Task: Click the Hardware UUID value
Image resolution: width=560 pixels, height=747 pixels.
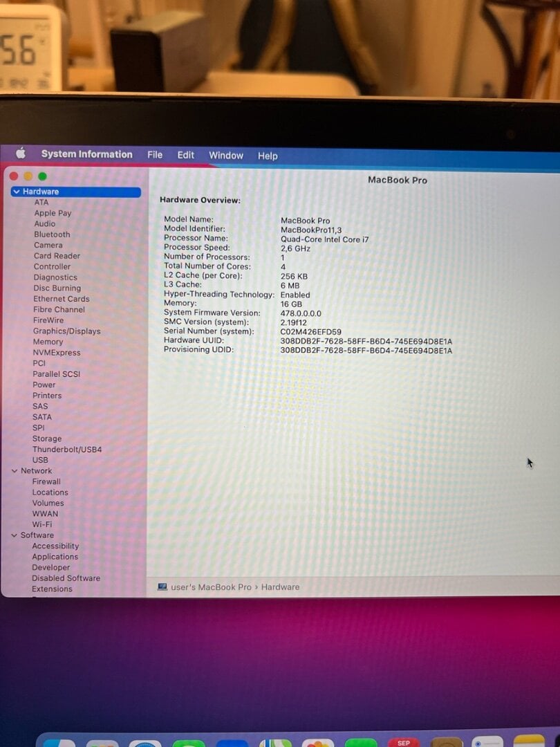Action: [366, 342]
